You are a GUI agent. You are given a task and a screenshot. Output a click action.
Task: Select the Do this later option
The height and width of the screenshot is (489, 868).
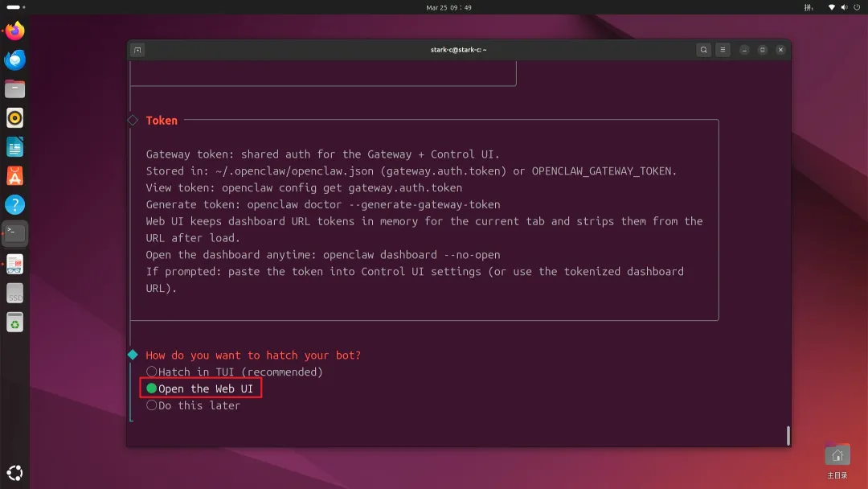click(x=193, y=405)
